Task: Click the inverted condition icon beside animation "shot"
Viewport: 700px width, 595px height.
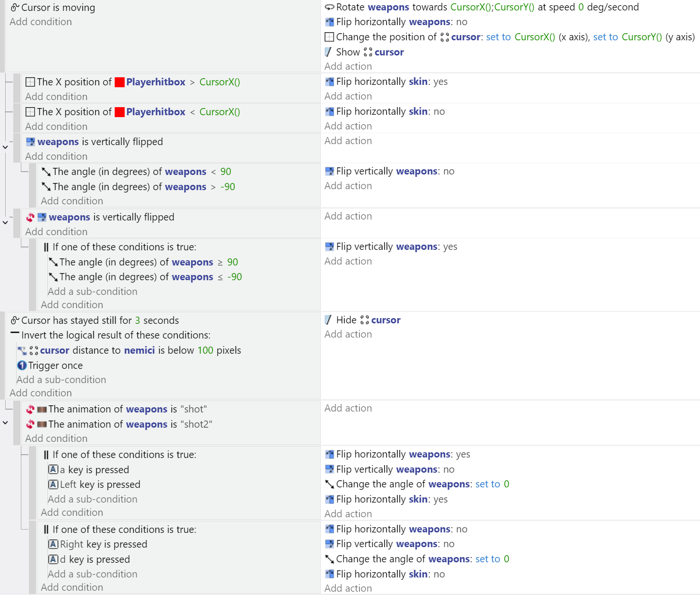Action: pyautogui.click(x=30, y=409)
